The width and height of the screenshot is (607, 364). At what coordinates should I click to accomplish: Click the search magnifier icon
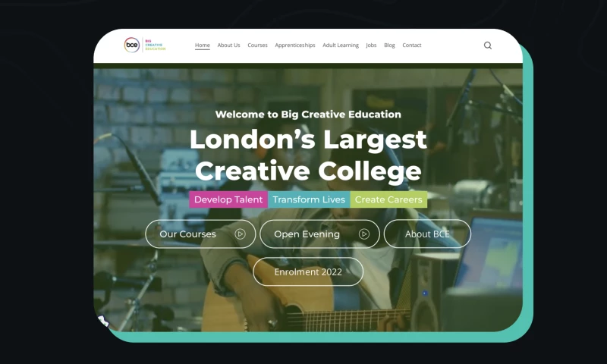pos(488,45)
